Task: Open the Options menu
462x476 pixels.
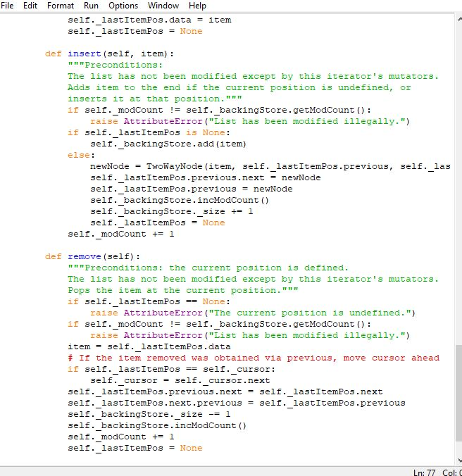Action: tap(123, 6)
